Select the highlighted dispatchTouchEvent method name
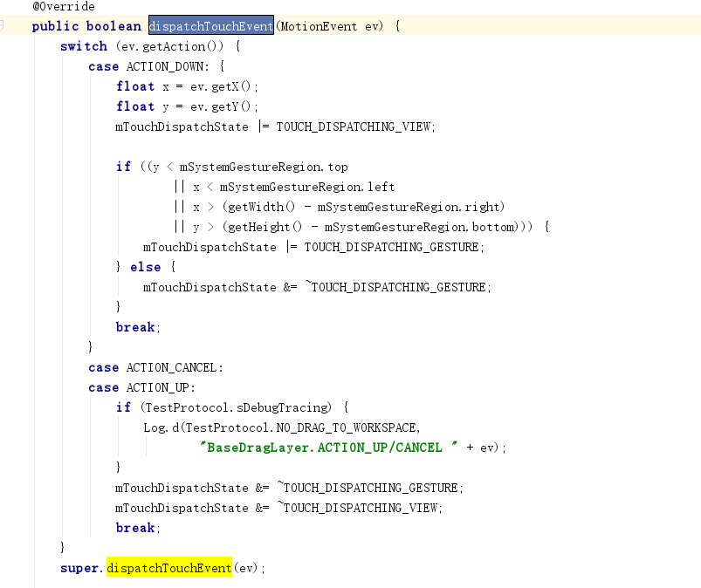This screenshot has height=588, width=701. (210, 26)
